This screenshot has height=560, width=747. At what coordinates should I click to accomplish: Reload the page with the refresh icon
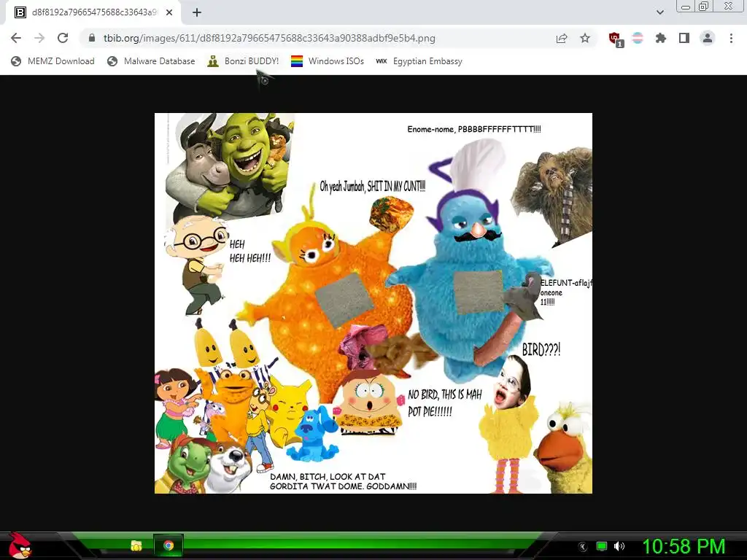pos(63,38)
